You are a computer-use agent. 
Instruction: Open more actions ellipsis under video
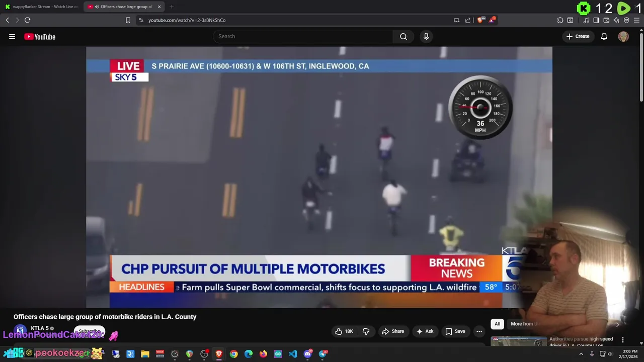pyautogui.click(x=479, y=331)
